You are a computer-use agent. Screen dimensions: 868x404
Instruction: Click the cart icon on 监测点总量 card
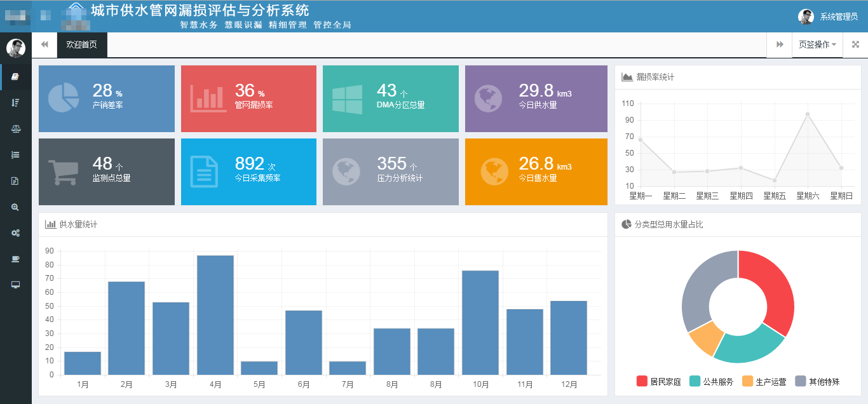[64, 172]
